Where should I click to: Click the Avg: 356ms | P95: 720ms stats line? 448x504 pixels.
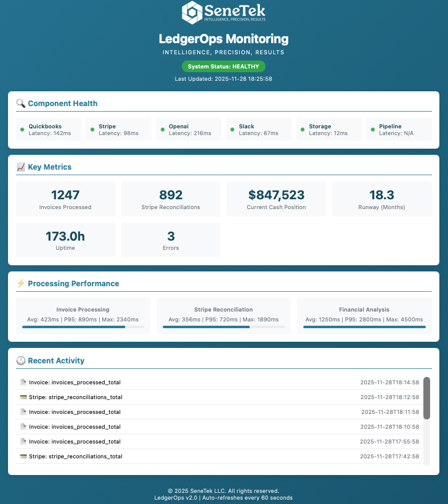click(224, 320)
